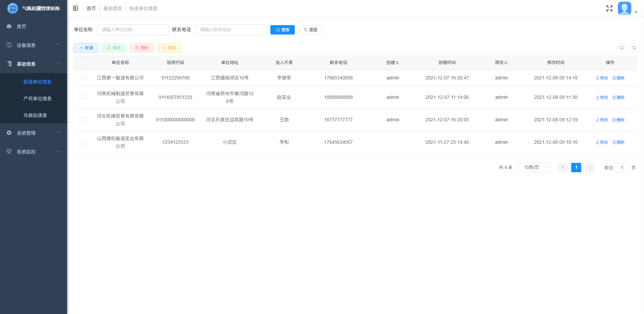644x314 pixels.
Task: Focus the 单位名称 input field
Action: point(132,30)
